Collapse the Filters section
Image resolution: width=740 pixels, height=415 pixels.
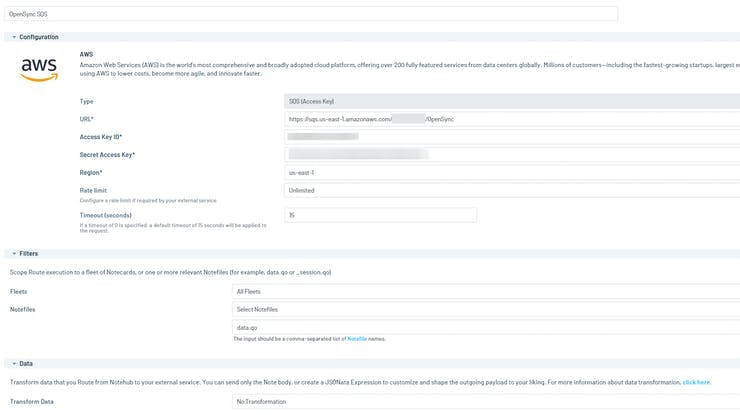(x=12, y=253)
